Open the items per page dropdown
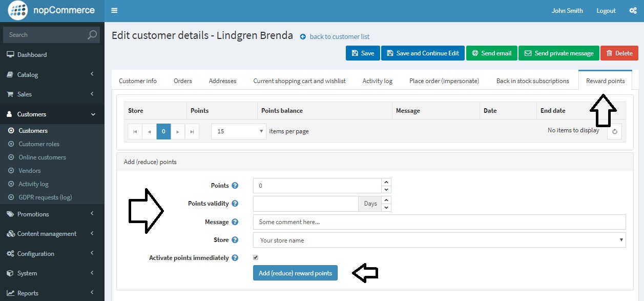The width and height of the screenshot is (644, 301). click(239, 131)
